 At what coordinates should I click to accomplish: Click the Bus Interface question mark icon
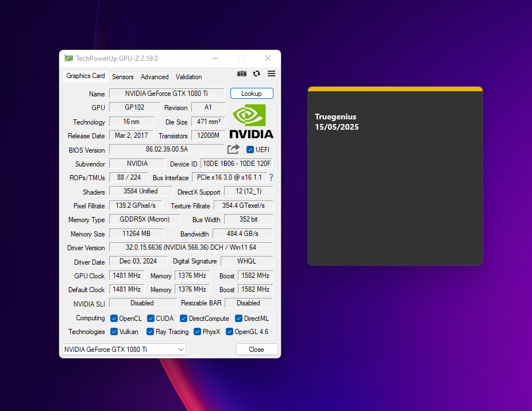[x=271, y=177]
